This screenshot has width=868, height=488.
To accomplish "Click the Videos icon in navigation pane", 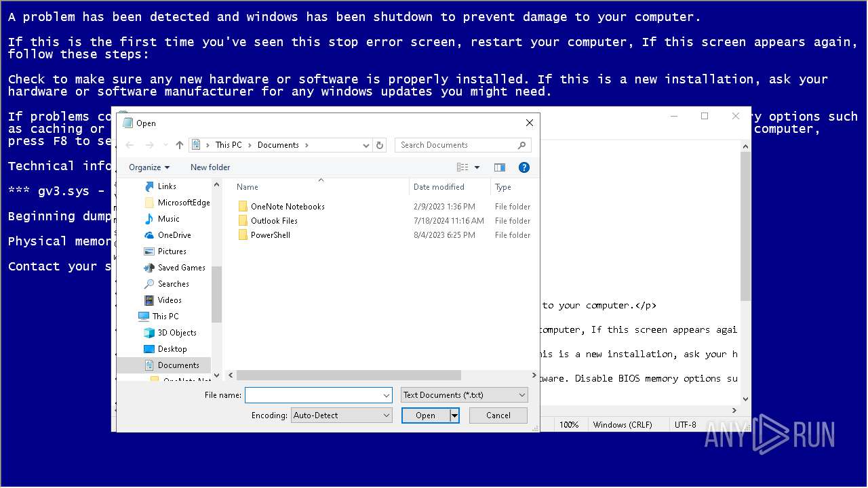I will [149, 300].
